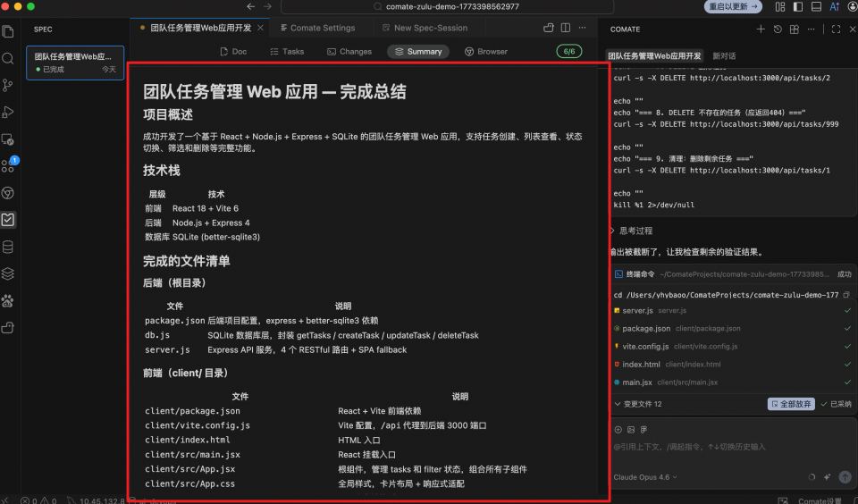
Task: Open the duck icon view in activity bar
Action: [8, 327]
